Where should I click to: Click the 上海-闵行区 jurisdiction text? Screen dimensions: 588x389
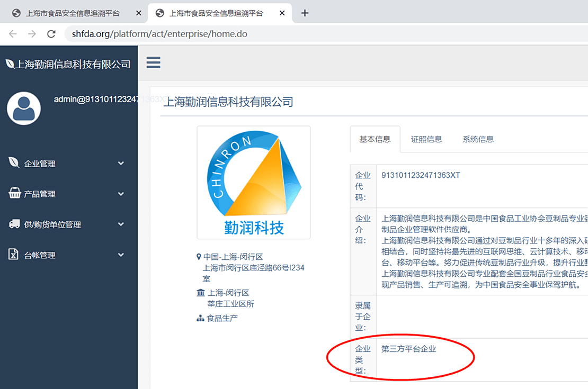[228, 293]
